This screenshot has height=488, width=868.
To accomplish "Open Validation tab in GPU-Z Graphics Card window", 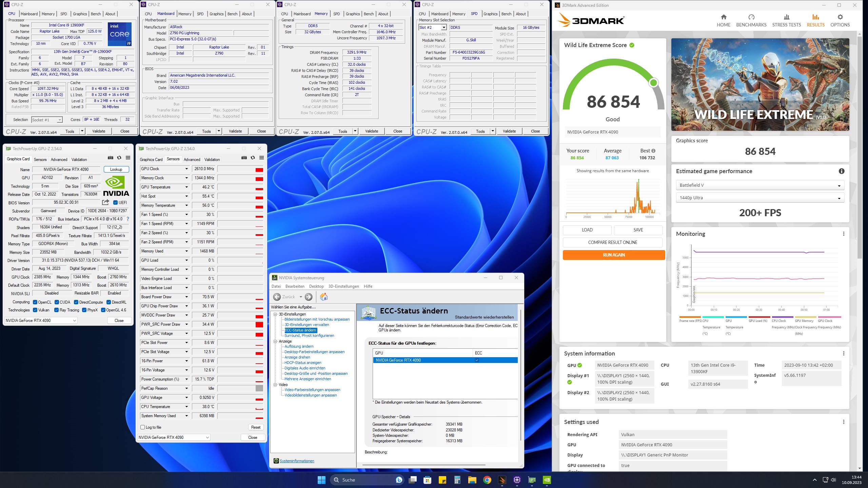I will (x=79, y=159).
